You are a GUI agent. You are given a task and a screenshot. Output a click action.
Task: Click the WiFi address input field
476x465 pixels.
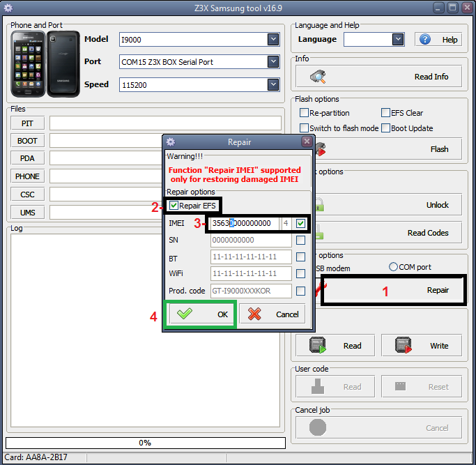click(x=251, y=274)
